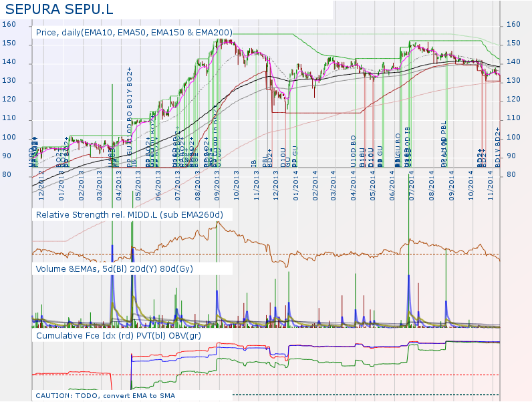This screenshot has height=402, width=532.
Task: Click the 08/2014 date label
Action: [431, 186]
